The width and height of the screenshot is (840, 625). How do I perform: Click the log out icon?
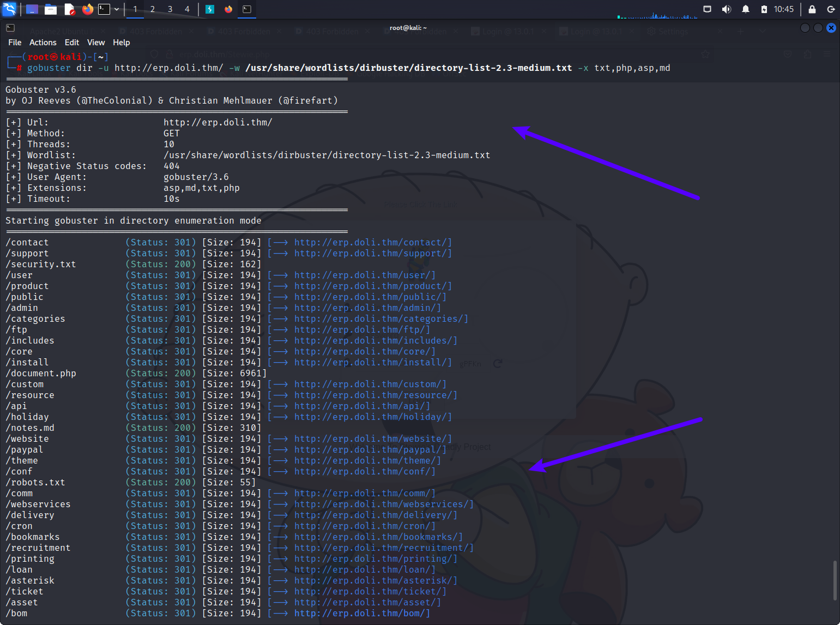click(831, 9)
